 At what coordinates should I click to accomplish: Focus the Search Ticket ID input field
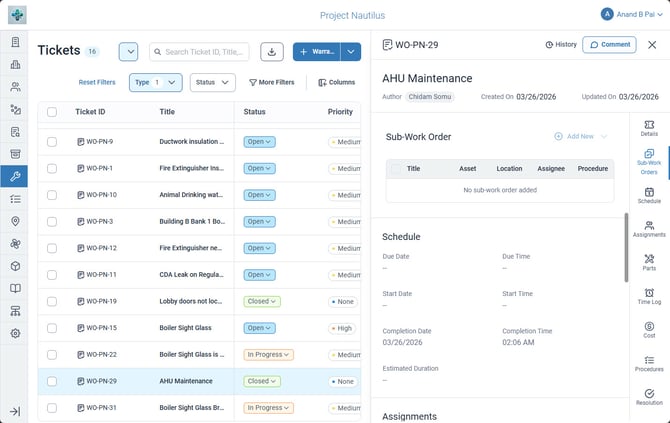coord(199,52)
